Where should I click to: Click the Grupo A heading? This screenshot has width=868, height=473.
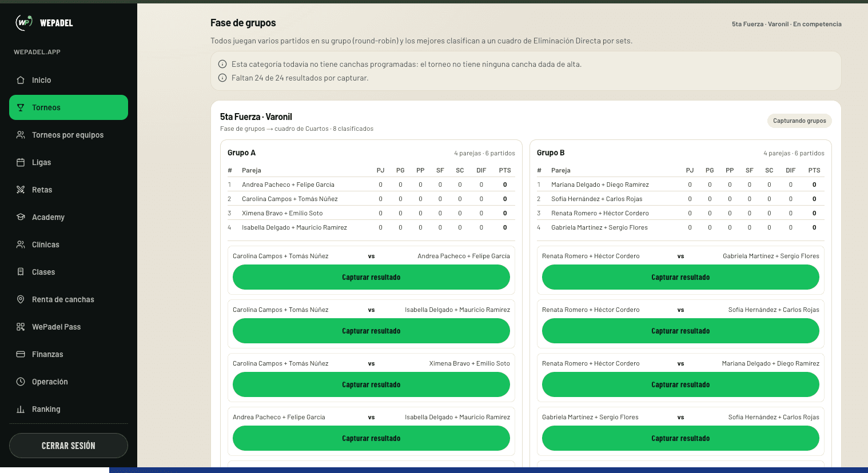241,153
